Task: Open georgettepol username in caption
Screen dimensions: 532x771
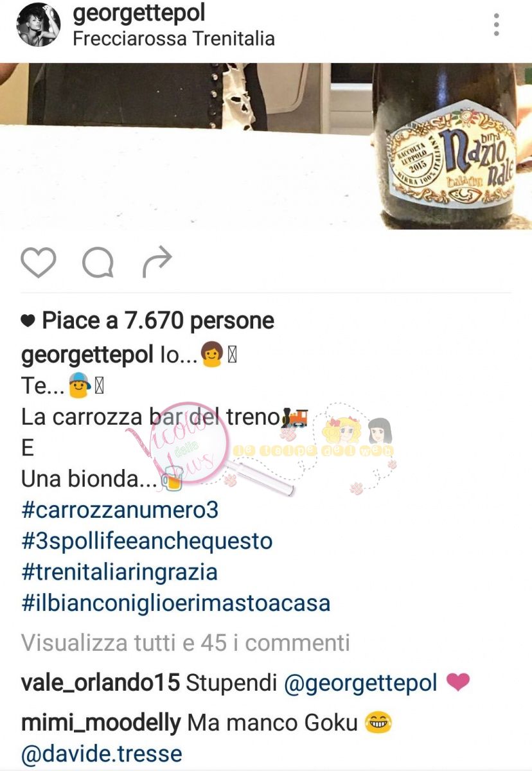Action: pos(87,355)
